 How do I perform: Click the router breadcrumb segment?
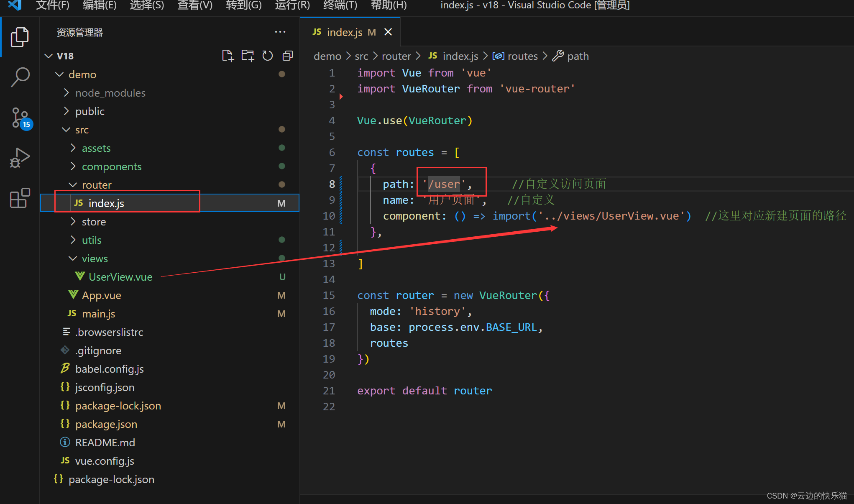(396, 56)
